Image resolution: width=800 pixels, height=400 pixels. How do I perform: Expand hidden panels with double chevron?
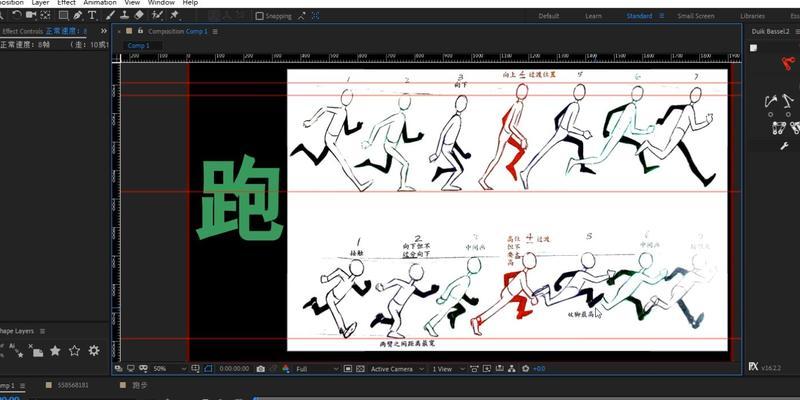pos(104,31)
